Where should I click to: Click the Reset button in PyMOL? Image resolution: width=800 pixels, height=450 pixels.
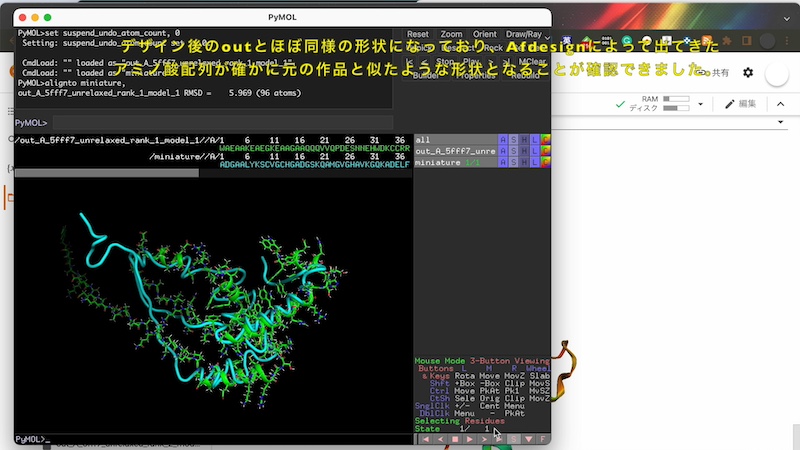pyautogui.click(x=418, y=34)
